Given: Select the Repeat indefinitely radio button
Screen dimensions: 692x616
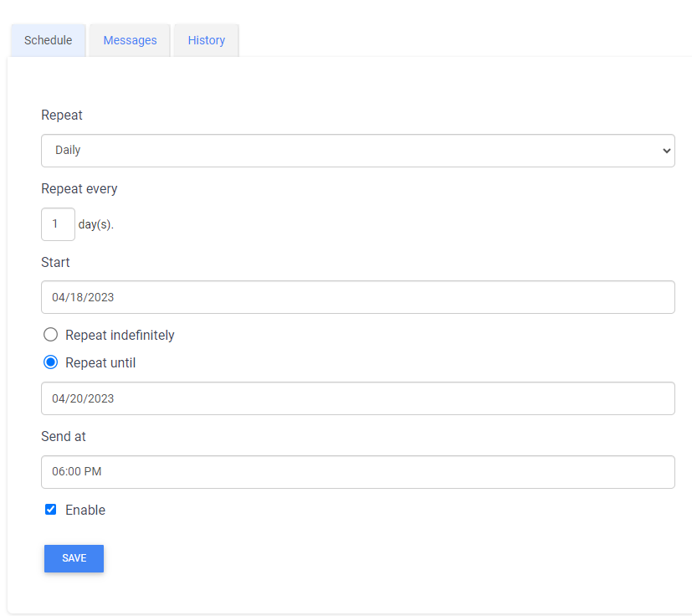Looking at the screenshot, I should tap(51, 335).
